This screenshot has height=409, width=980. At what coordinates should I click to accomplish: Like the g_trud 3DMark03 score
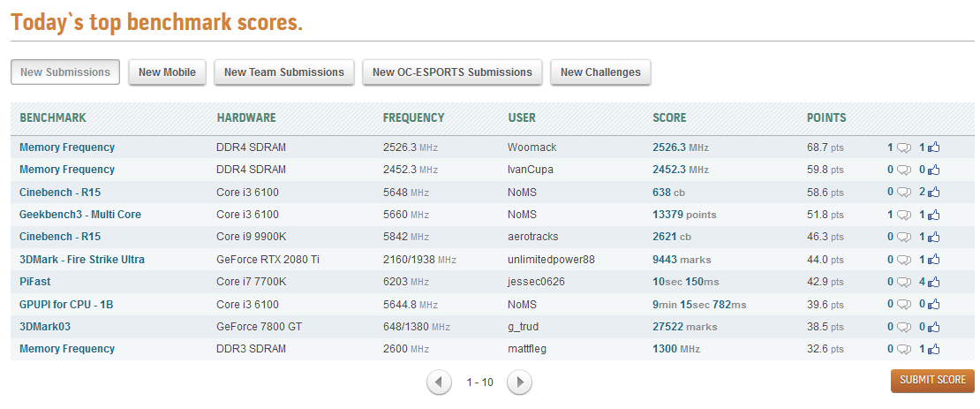(x=934, y=327)
